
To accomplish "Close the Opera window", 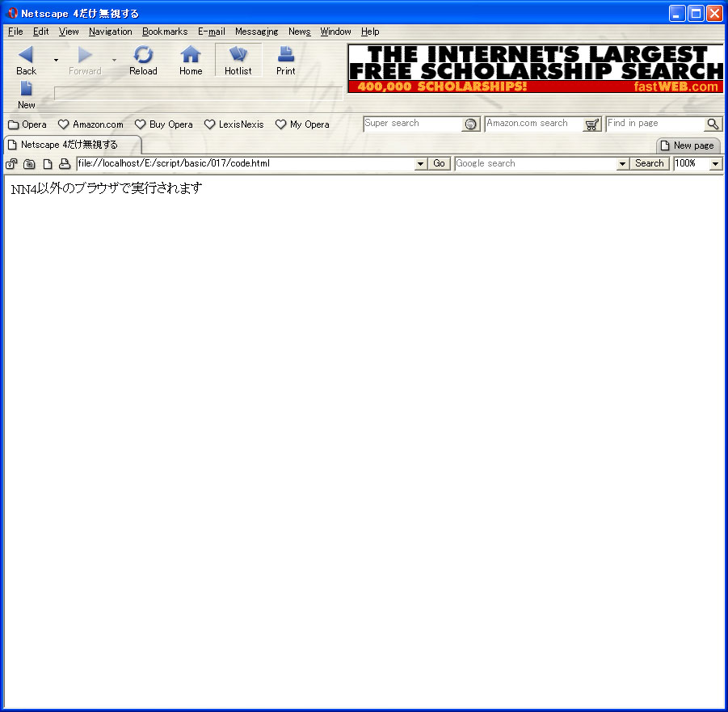I will [714, 14].
